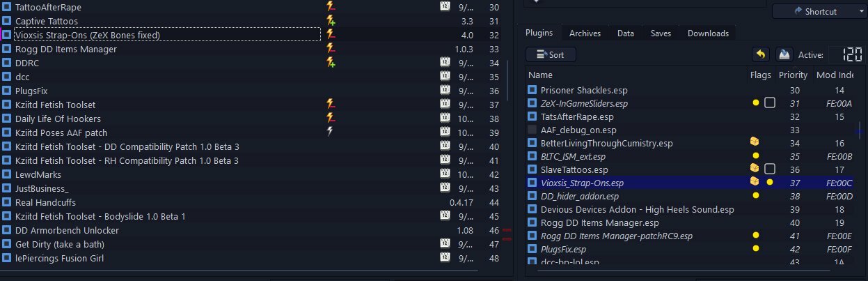Click archive box flag on SlaveTattoos.esp
Image resolution: width=868 pixels, height=281 pixels.
tap(754, 169)
